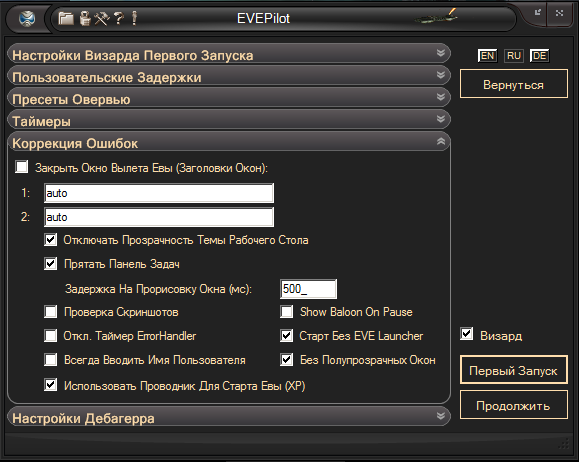This screenshot has width=579, height=462.
Task: Expand Настройки Визарда Первого Запуска chevron
Action: point(441,53)
